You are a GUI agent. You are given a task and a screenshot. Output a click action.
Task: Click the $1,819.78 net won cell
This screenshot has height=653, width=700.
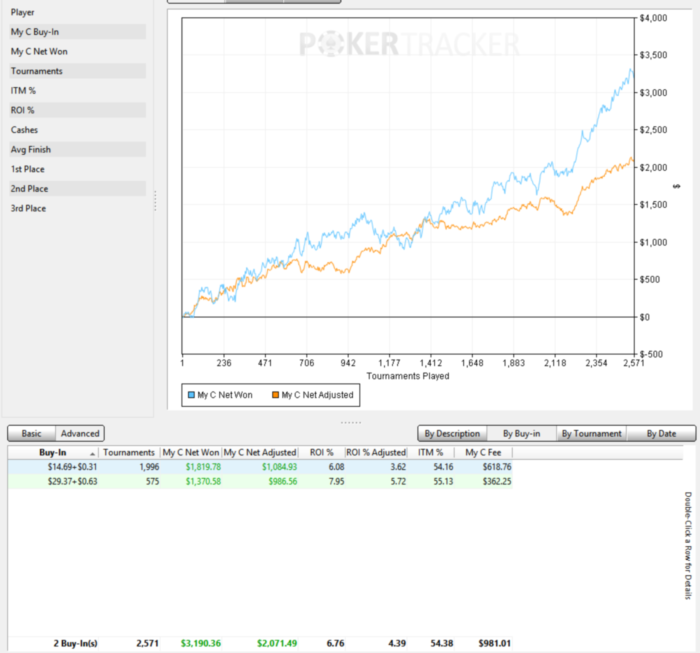click(203, 467)
